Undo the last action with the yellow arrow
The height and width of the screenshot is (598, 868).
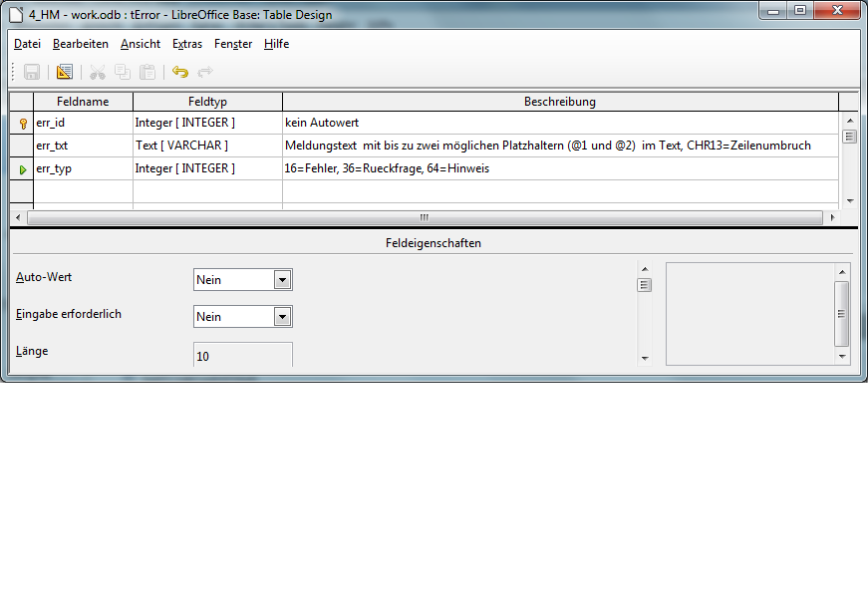point(179,72)
